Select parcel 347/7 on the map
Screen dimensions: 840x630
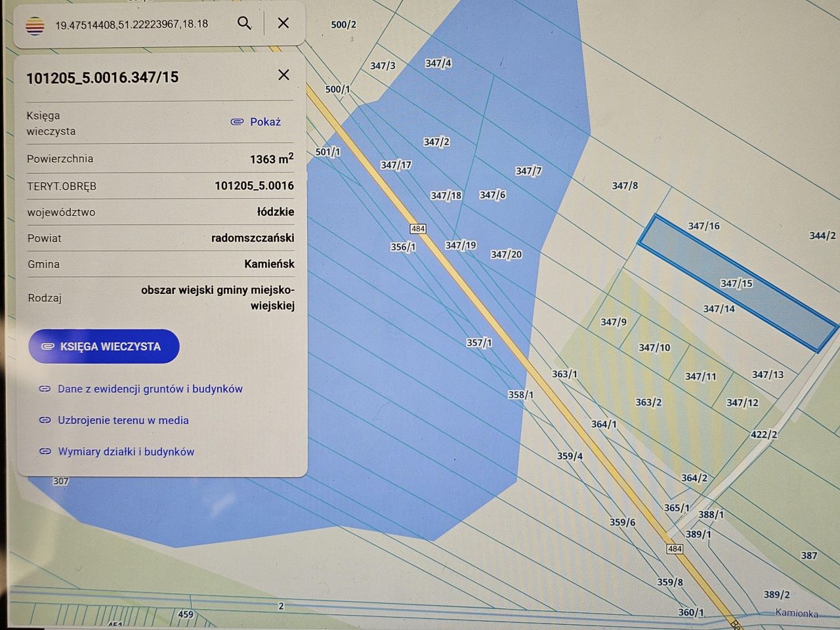pos(528,171)
